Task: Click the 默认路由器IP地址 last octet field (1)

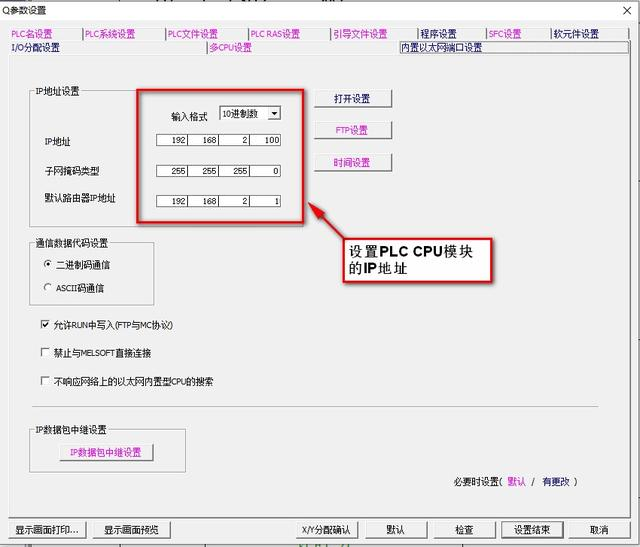Action: pos(265,201)
